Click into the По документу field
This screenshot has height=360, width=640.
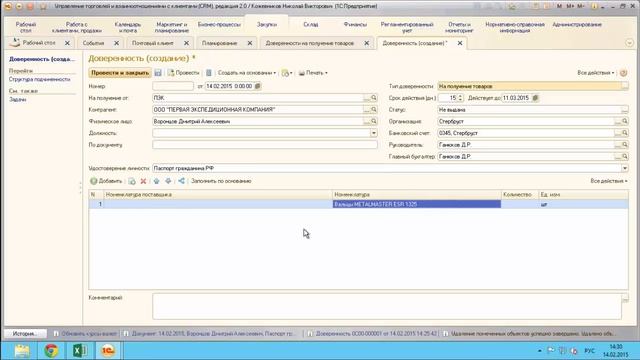265,145
